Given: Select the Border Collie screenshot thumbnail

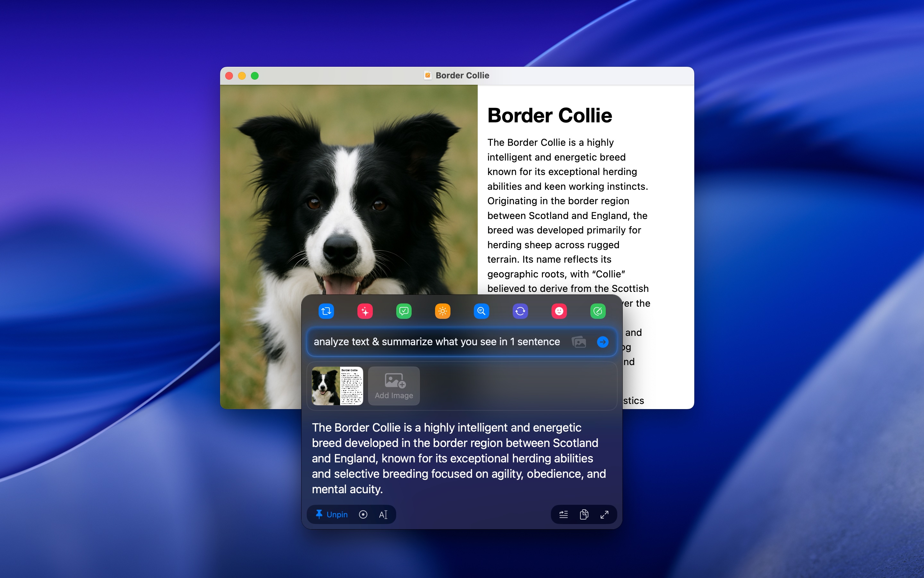Looking at the screenshot, I should point(337,386).
